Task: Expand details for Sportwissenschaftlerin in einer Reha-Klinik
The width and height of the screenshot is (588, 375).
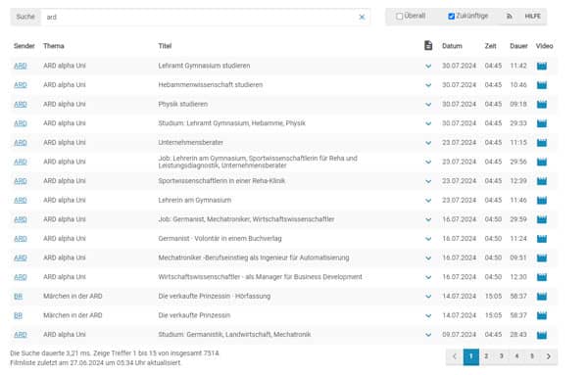Action: 428,181
